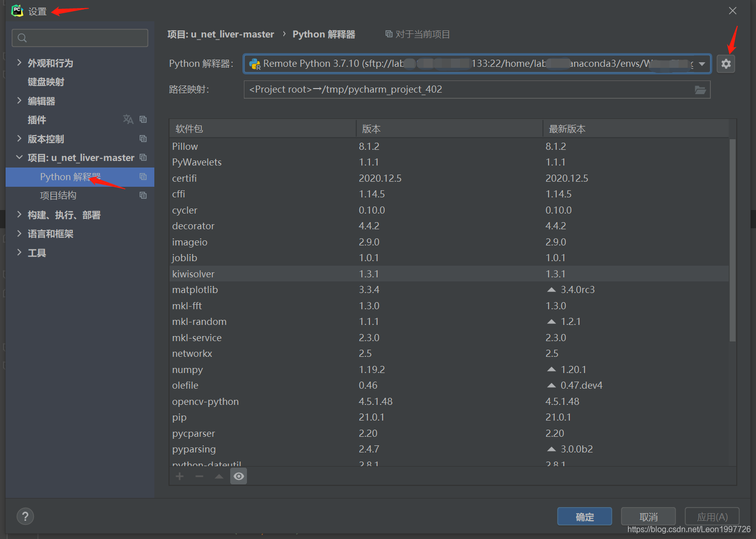The height and width of the screenshot is (539, 756).
Task: Select the pycparser package row
Action: click(449, 433)
